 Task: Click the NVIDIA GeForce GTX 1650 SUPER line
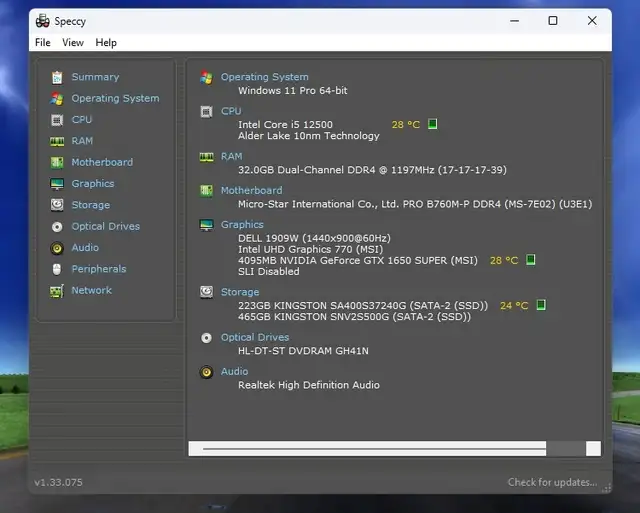tap(358, 260)
